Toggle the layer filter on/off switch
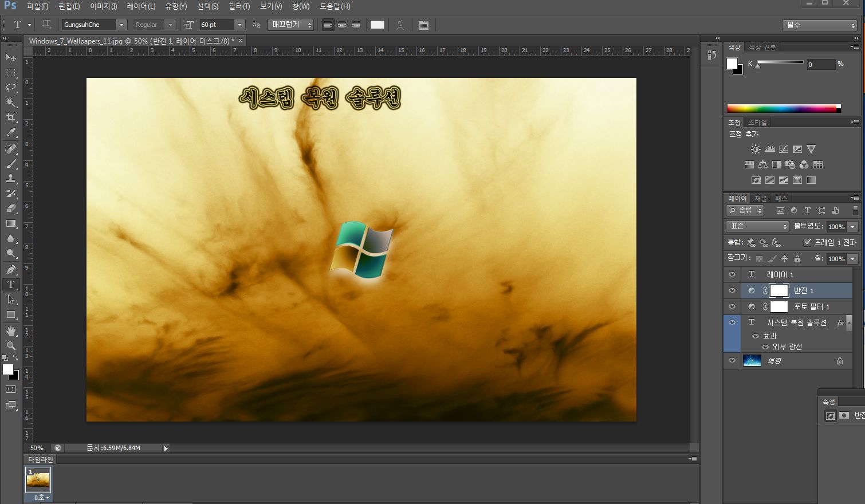The width and height of the screenshot is (865, 504). [x=855, y=211]
